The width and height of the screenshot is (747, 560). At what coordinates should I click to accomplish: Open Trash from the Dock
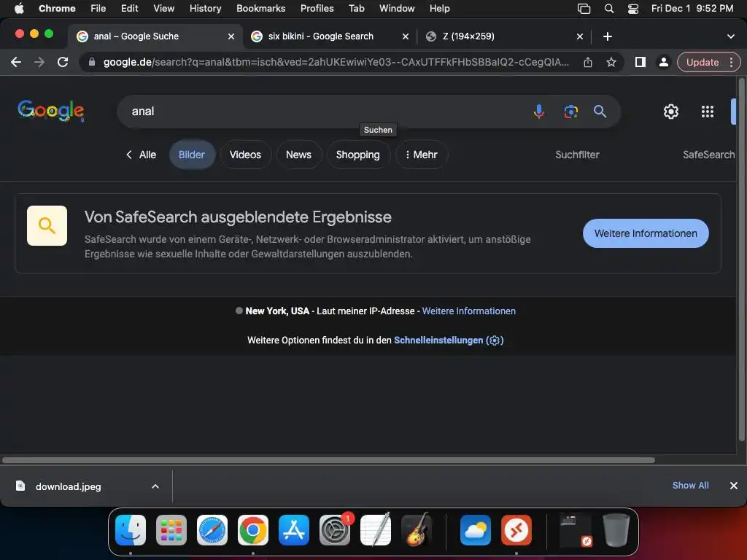[x=616, y=530]
